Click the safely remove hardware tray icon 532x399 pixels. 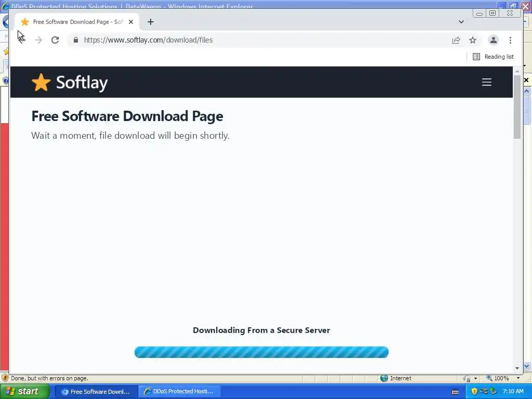(x=494, y=392)
